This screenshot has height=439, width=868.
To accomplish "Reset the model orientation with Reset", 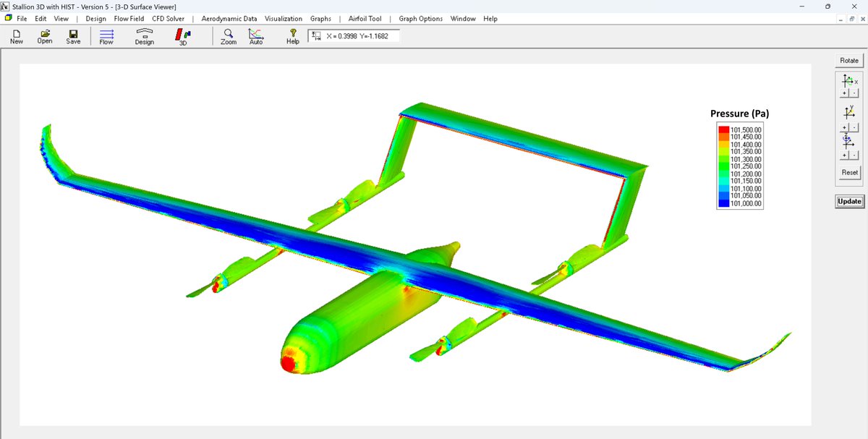I will (x=848, y=172).
